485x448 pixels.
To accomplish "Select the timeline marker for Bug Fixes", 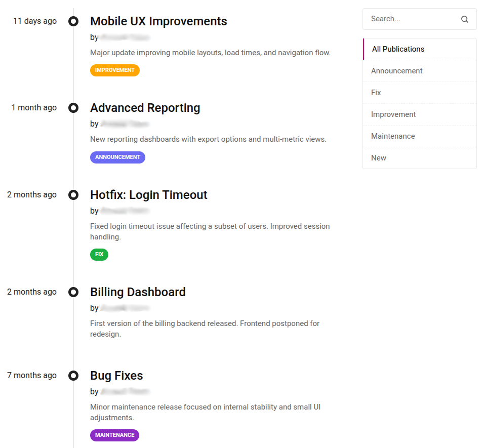I will 73,375.
